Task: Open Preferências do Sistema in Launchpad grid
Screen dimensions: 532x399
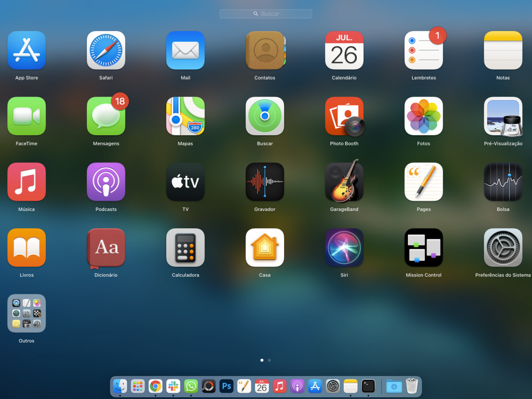Action: (503, 248)
